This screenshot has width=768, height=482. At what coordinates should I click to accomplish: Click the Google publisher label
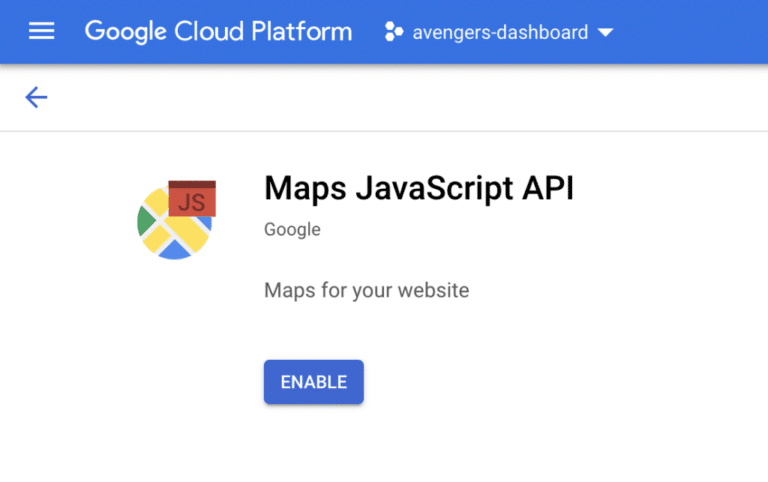[x=292, y=230]
